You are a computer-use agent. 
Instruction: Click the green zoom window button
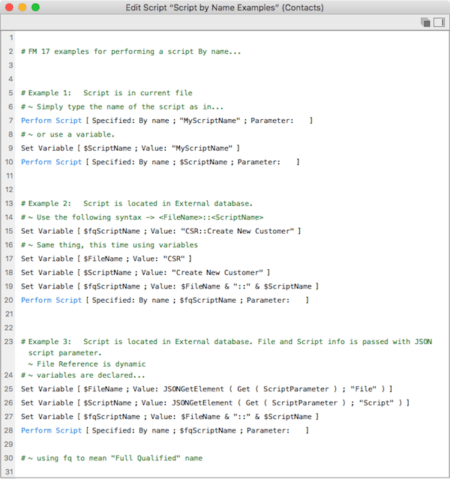click(x=35, y=7)
